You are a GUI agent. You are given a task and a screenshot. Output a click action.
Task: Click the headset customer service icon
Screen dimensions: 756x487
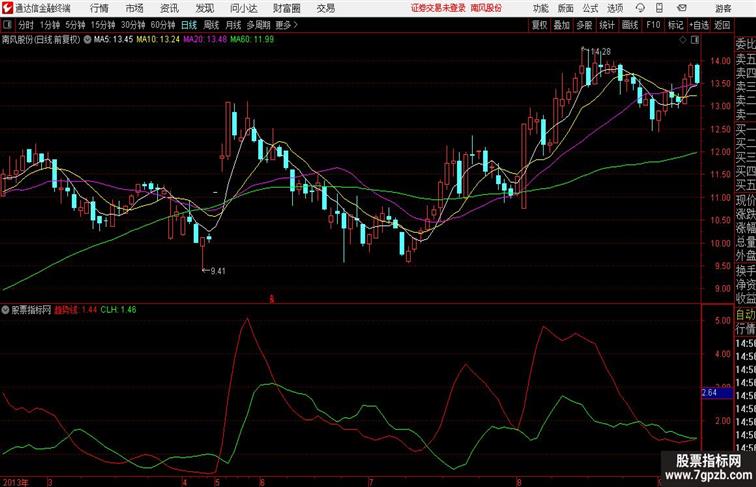point(640,8)
